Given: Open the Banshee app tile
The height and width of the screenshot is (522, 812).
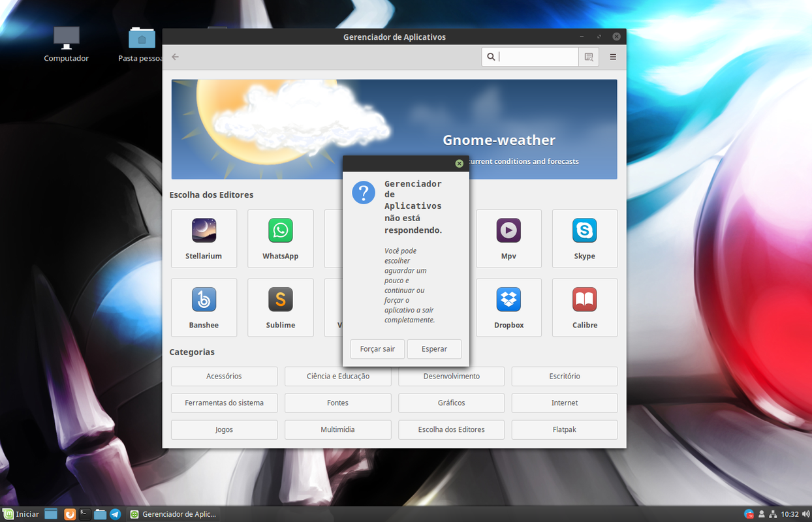Looking at the screenshot, I should [x=204, y=307].
